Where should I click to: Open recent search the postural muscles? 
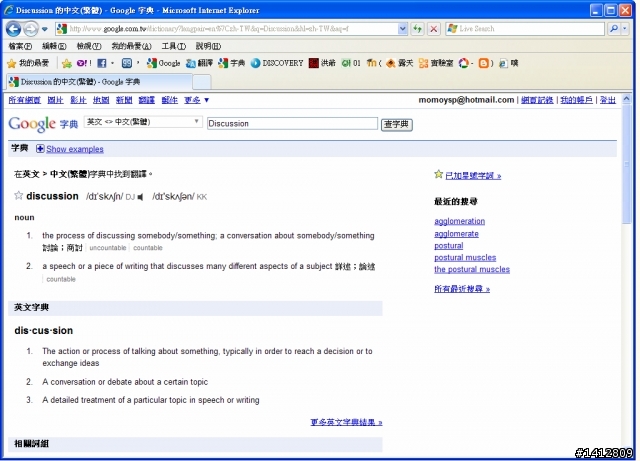click(471, 269)
